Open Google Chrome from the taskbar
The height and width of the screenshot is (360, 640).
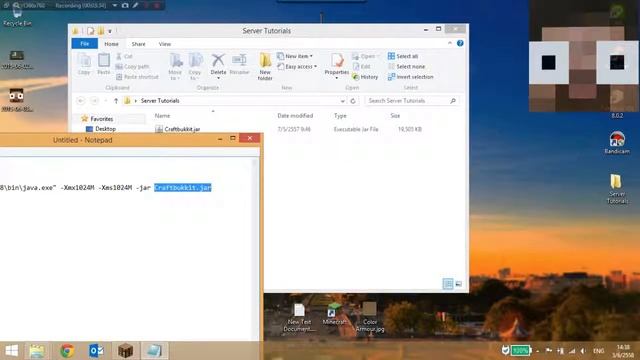click(x=67, y=351)
